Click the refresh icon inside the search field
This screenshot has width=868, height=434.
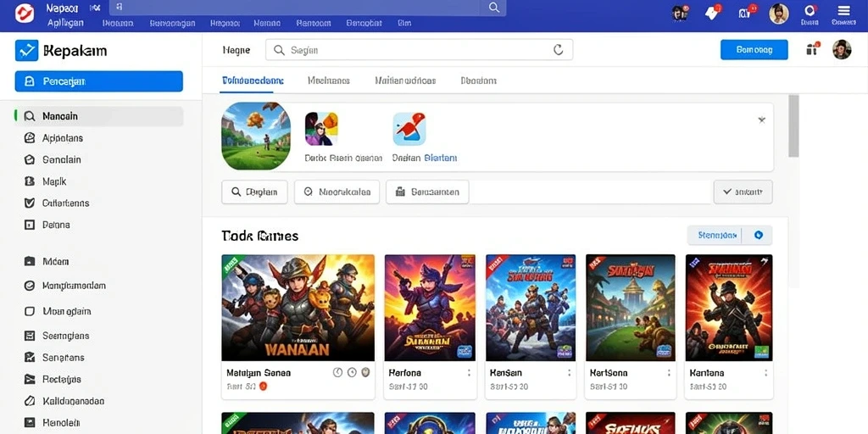558,50
